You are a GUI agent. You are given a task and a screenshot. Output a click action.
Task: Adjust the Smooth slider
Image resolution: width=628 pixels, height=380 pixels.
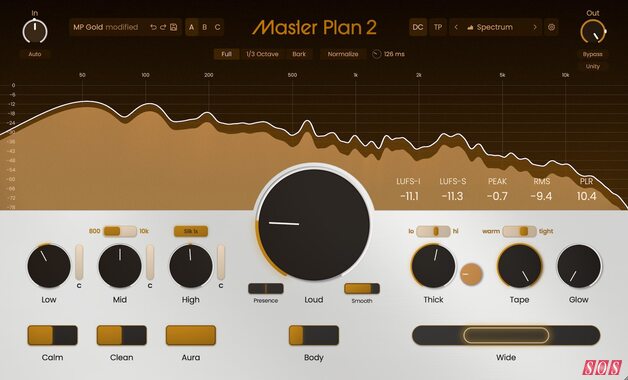[x=362, y=288]
